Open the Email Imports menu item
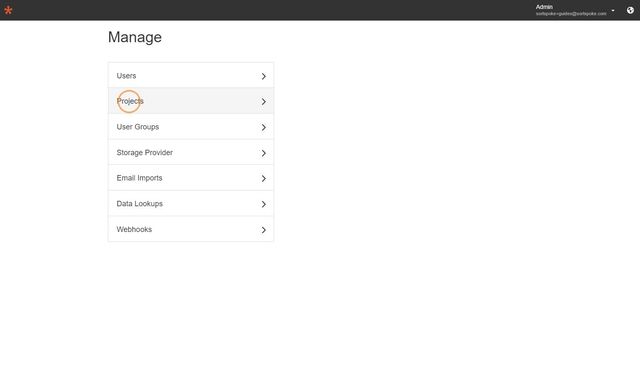 click(191, 178)
